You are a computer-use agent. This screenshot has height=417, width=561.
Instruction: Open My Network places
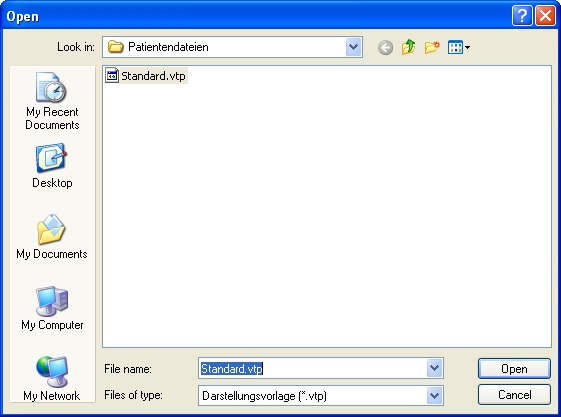click(x=52, y=378)
